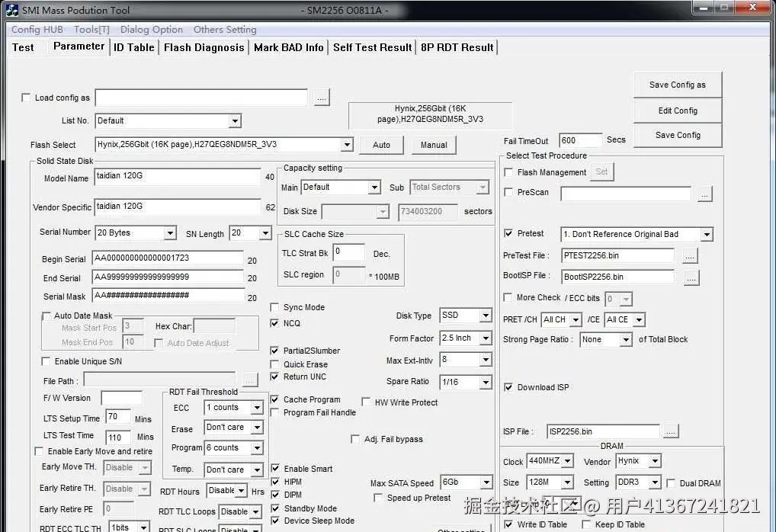Toggle the NCQ checkbox

pos(274,323)
